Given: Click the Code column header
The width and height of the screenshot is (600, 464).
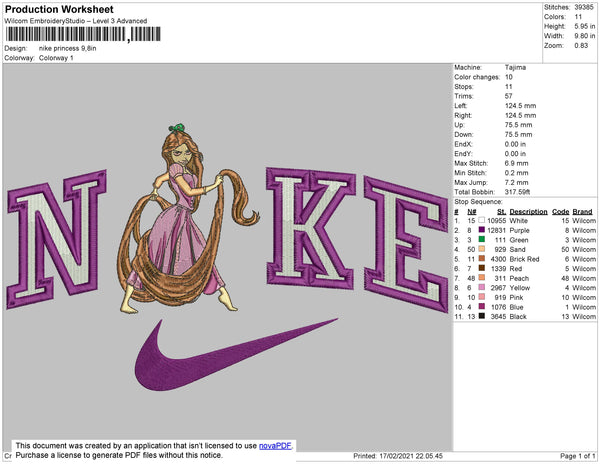Looking at the screenshot, I should 561,212.
